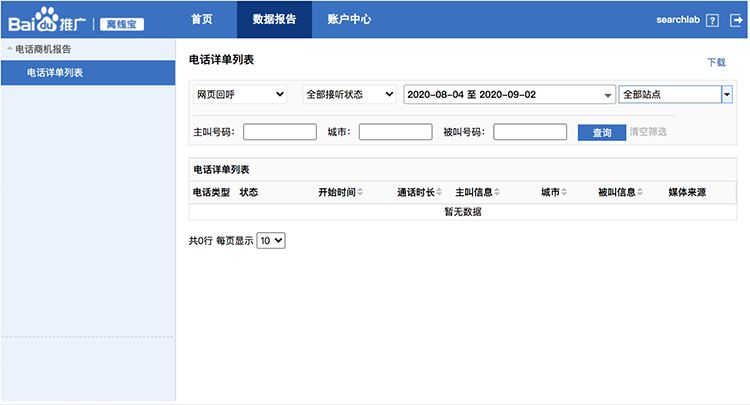Expand the 全部站点 site selector arrow
This screenshot has height=405, width=750.
[x=727, y=94]
